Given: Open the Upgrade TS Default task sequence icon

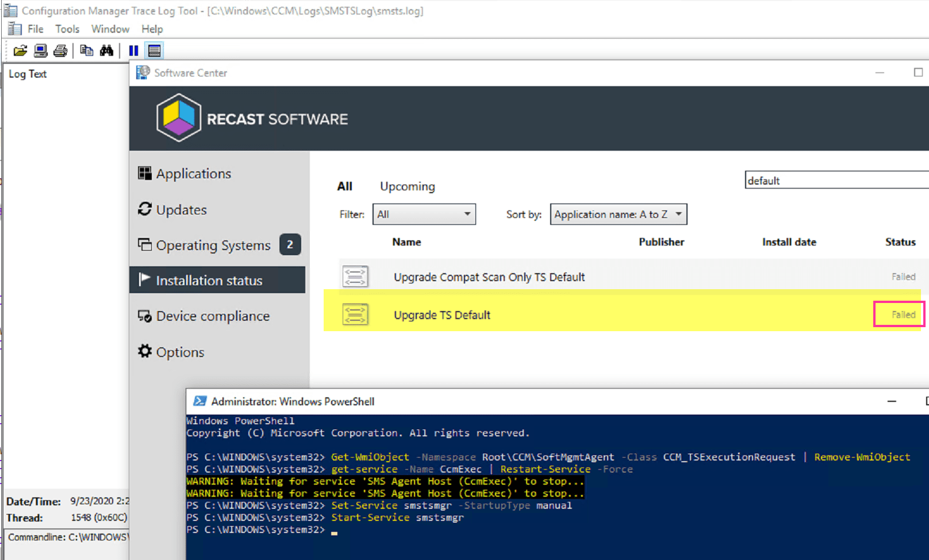Looking at the screenshot, I should pos(355,314).
